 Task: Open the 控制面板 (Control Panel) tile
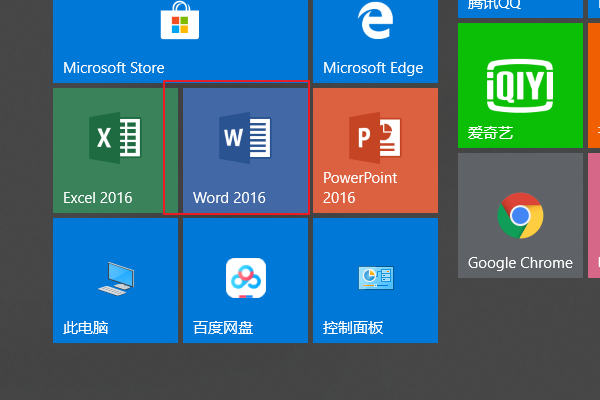pos(375,281)
